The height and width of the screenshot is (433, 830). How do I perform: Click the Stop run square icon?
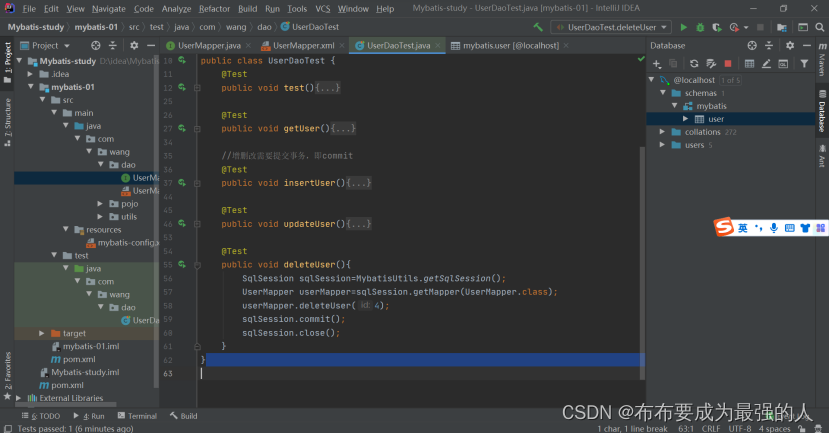click(760, 27)
